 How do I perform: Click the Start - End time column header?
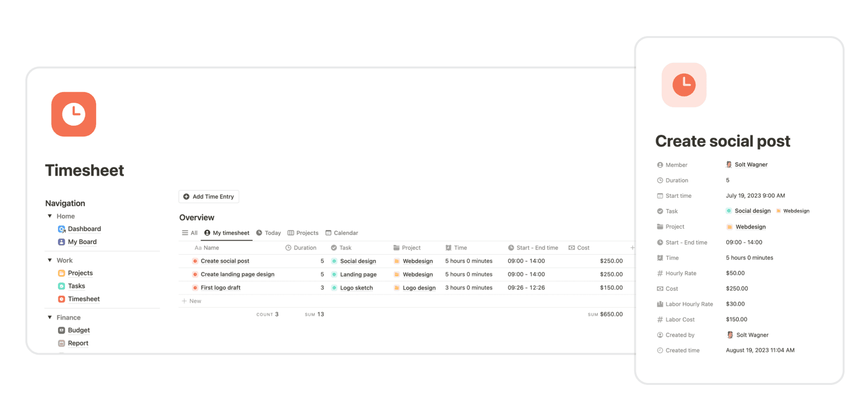coord(533,248)
